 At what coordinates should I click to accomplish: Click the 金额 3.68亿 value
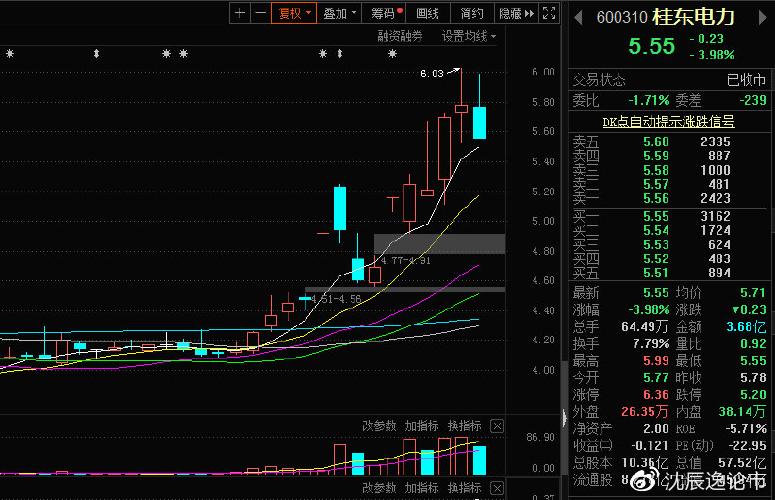coord(746,327)
